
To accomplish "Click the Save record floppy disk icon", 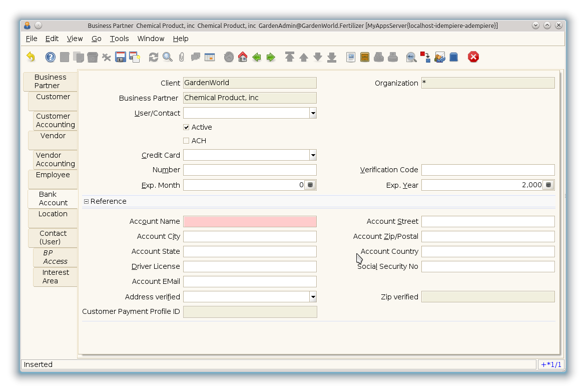I will click(120, 57).
